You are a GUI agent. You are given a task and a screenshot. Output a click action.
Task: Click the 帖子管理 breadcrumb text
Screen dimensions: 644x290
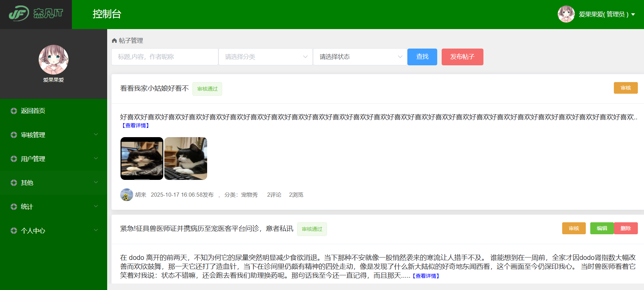(131, 41)
